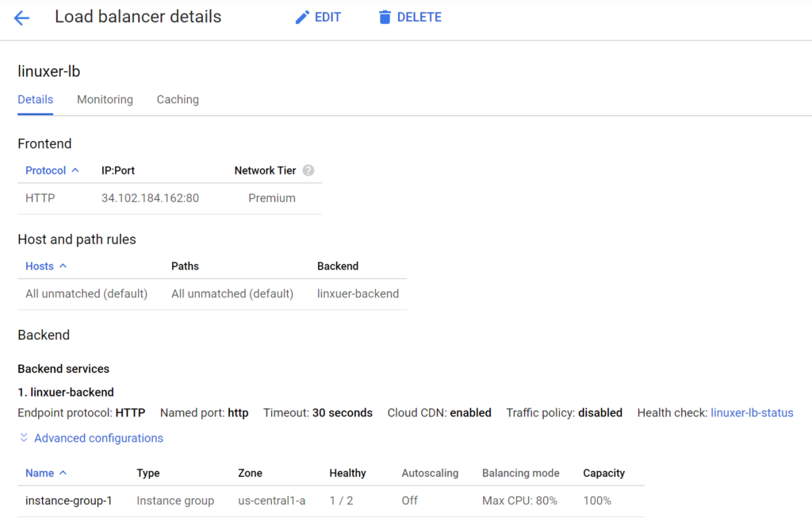Sort rules by Hosts column header
The height and width of the screenshot is (529, 812).
40,266
